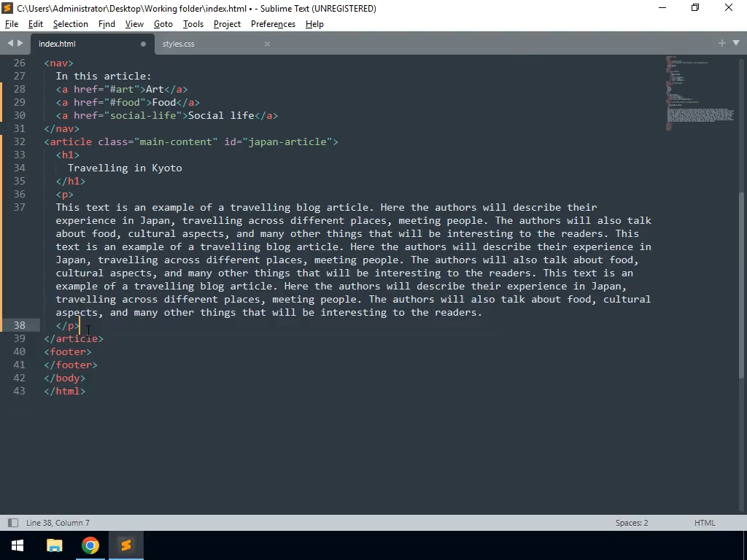The image size is (747, 560).
Task: Restore down the Sublime Text window
Action: [695, 7]
